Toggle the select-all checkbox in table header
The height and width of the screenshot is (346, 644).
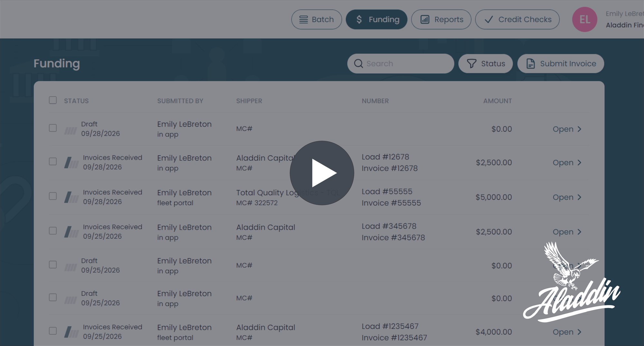(53, 100)
